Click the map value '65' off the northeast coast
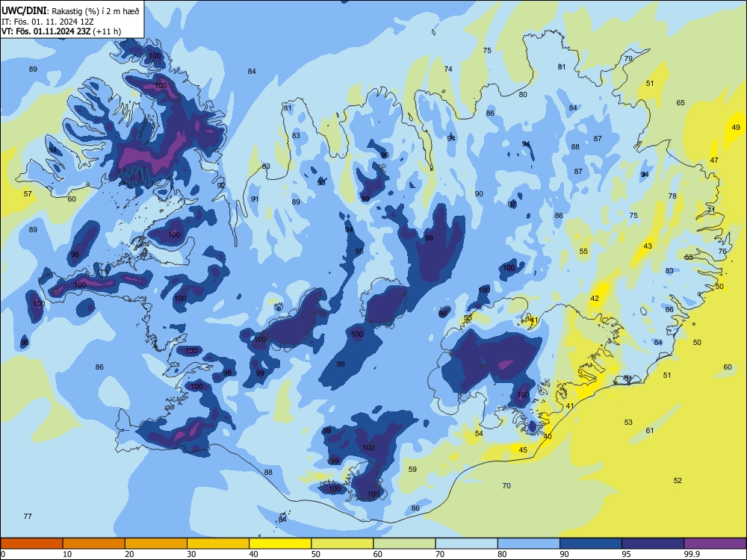Screen dimensions: 747x560 [x=681, y=102]
